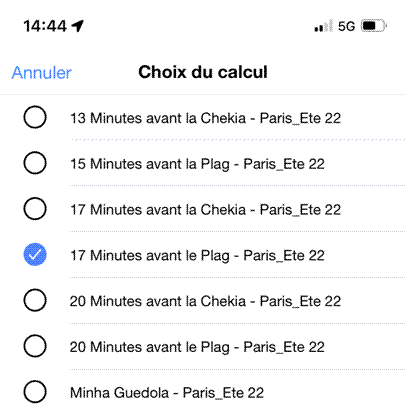The width and height of the screenshot is (406, 414).
Task: Select radio for Minha Guedola
Action: point(35,392)
